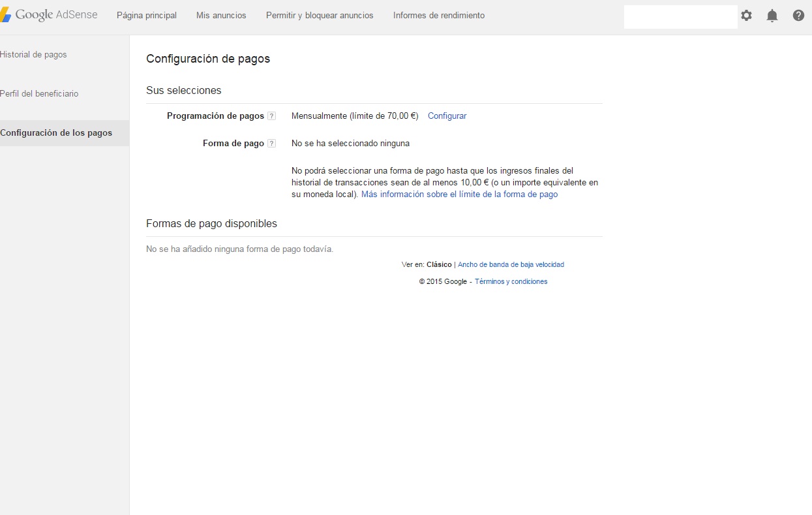Select Perfil del beneficiario in sidebar

(39, 94)
